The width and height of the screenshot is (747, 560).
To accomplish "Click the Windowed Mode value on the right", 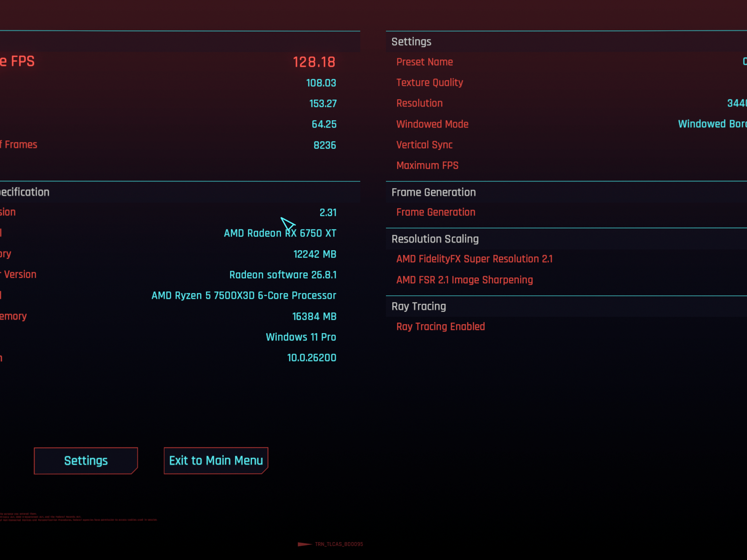I will 712,124.
